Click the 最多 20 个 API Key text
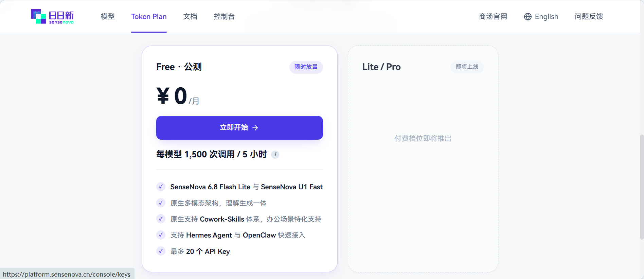This screenshot has width=644, height=279. click(x=200, y=251)
